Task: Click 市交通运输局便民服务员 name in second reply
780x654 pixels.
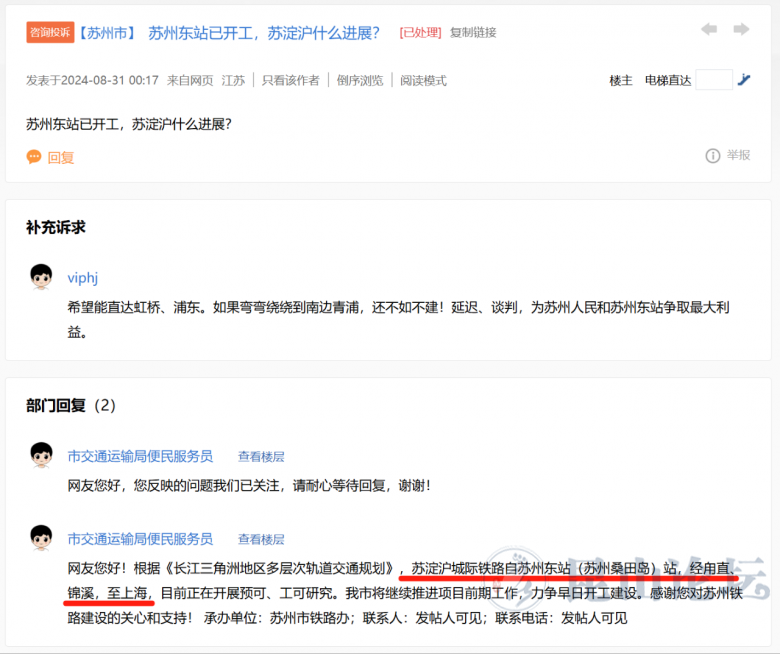Action: pyautogui.click(x=140, y=539)
